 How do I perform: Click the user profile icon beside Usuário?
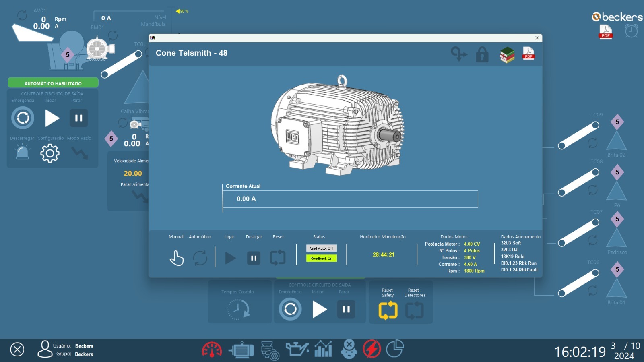tap(45, 349)
